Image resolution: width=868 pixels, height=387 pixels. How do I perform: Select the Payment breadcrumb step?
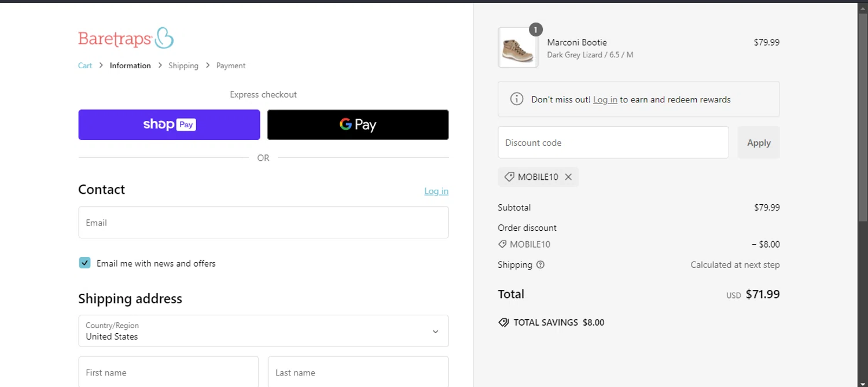click(231, 66)
